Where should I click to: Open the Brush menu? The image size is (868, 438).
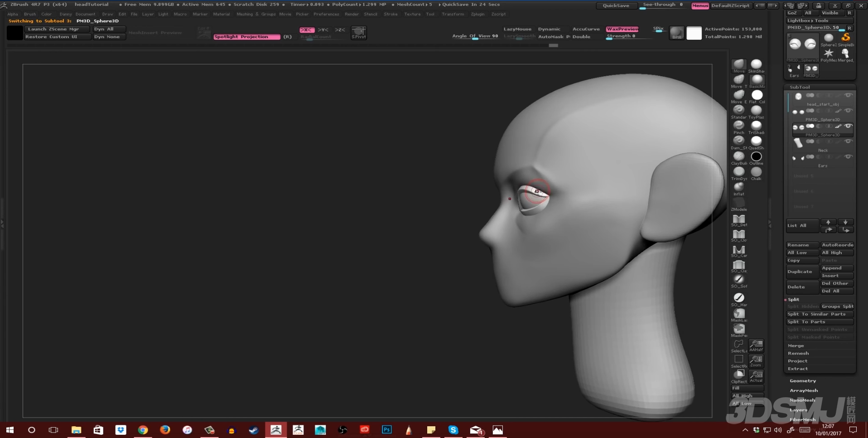tap(30, 14)
